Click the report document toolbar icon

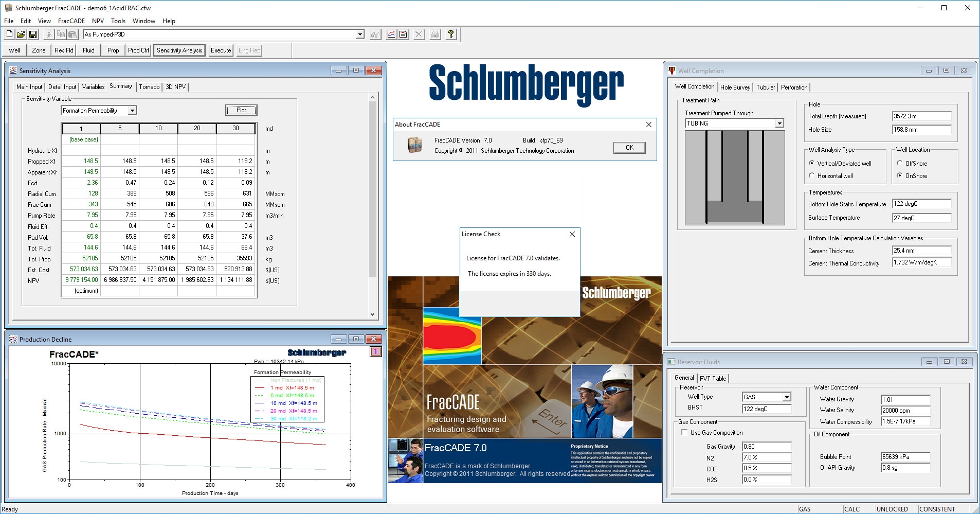tap(404, 34)
